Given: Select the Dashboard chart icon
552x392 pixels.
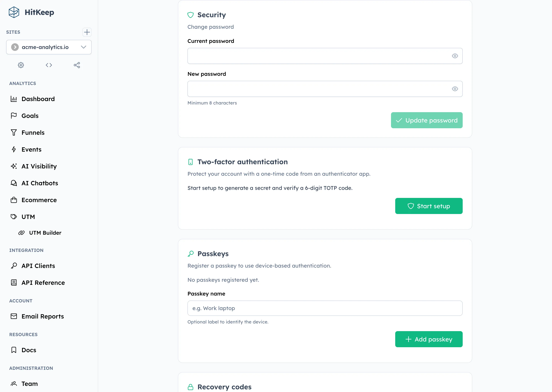Looking at the screenshot, I should click(14, 99).
